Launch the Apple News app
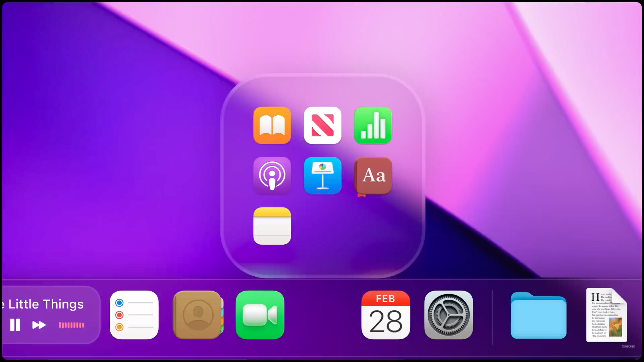This screenshot has height=362, width=644. [x=322, y=125]
